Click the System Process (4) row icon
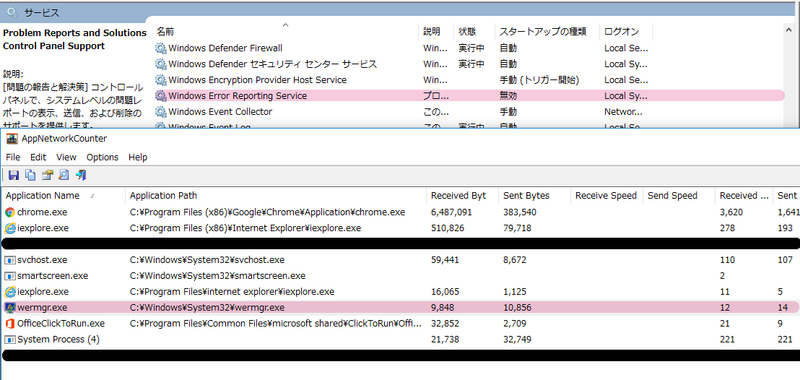The width and height of the screenshot is (800, 380). coord(10,340)
